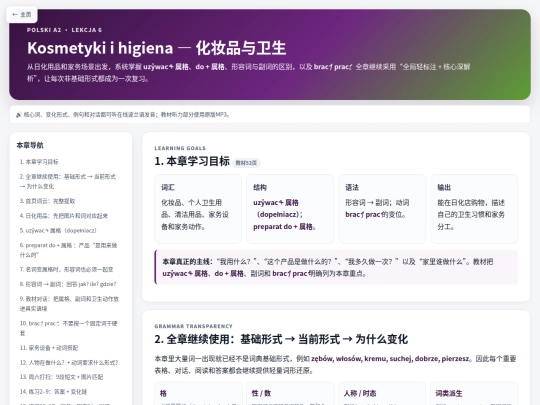Viewport: 540px width, 405px height.
Task: Click the LEARNING GOALS label
Action: tap(180, 148)
